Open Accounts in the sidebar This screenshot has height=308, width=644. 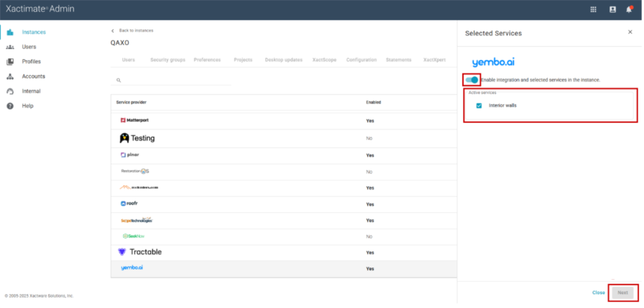[x=34, y=76]
